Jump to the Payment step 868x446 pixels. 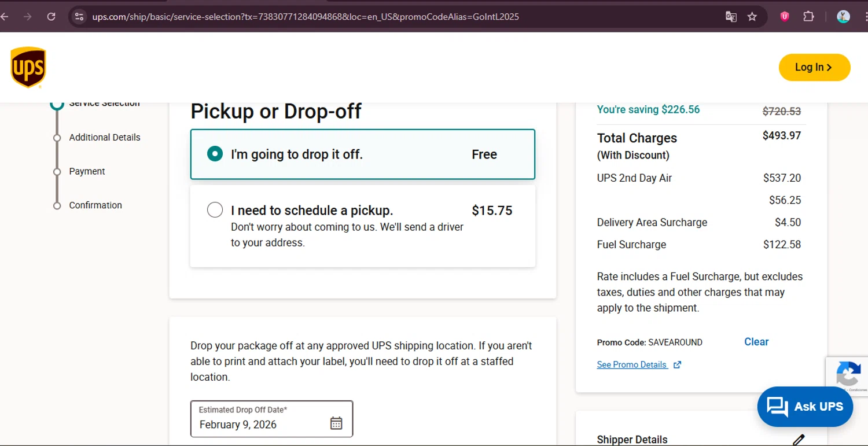87,171
